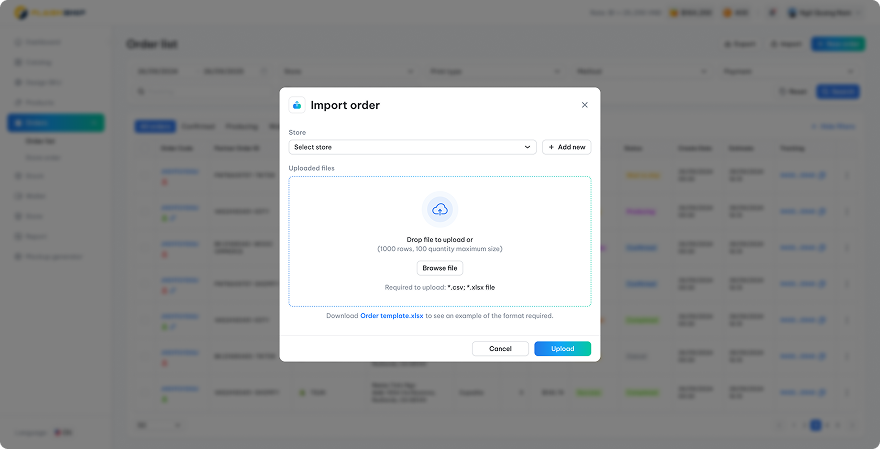This screenshot has height=449, width=880.
Task: Click the "Import order" dialog title
Action: tap(345, 105)
